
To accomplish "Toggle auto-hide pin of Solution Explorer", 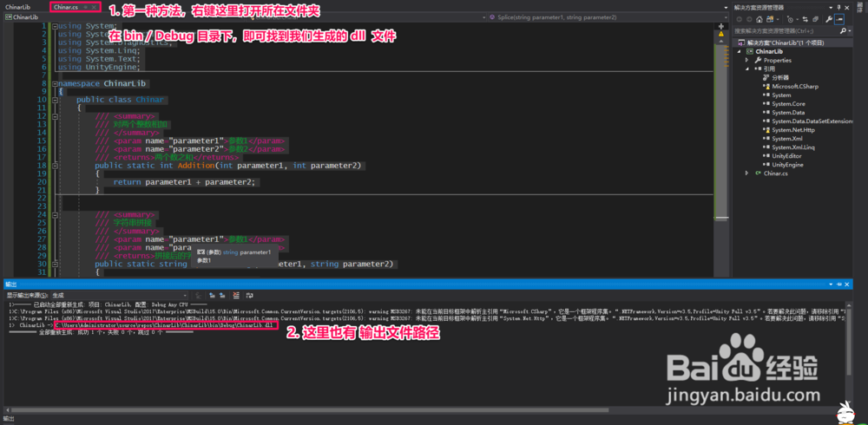I will 838,7.
